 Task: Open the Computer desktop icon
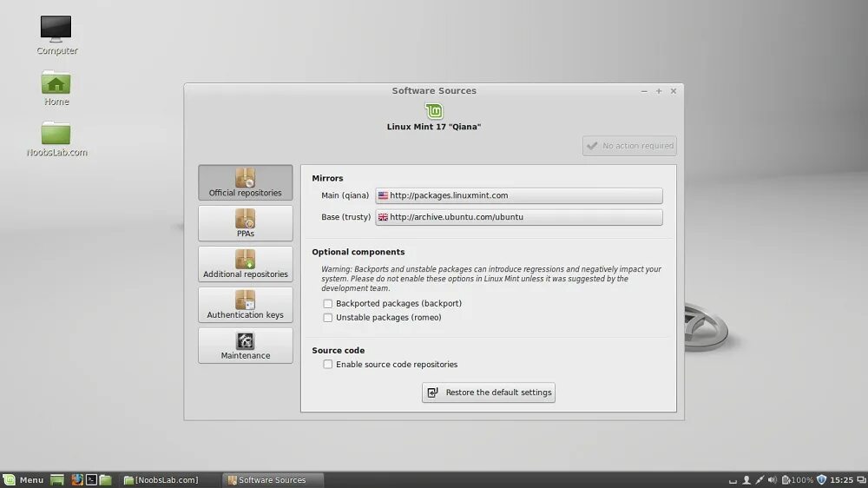(56, 35)
